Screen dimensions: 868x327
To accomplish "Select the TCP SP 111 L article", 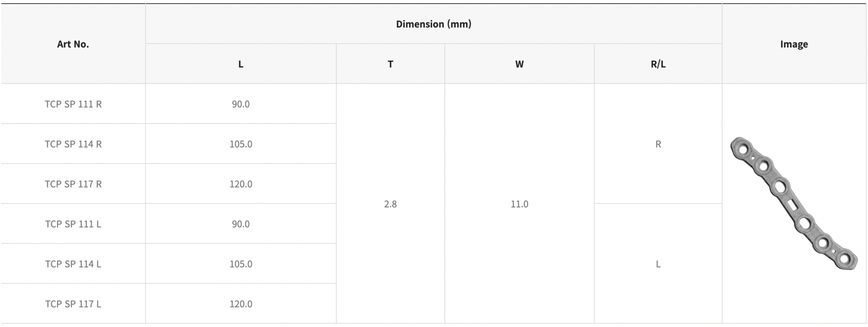I will click(x=73, y=224).
